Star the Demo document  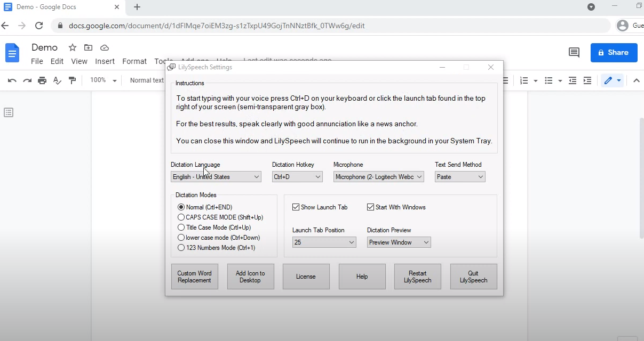pyautogui.click(x=73, y=48)
